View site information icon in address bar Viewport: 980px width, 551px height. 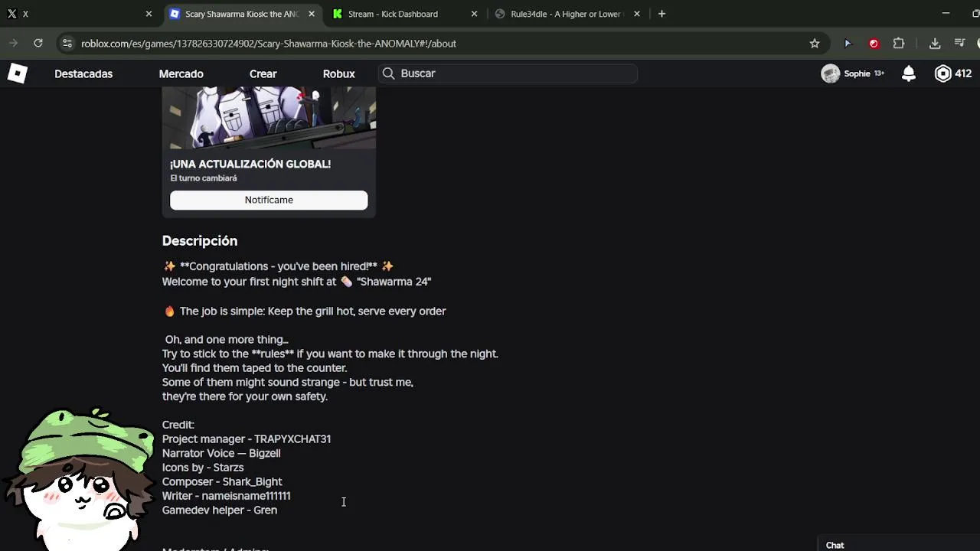[x=67, y=44]
